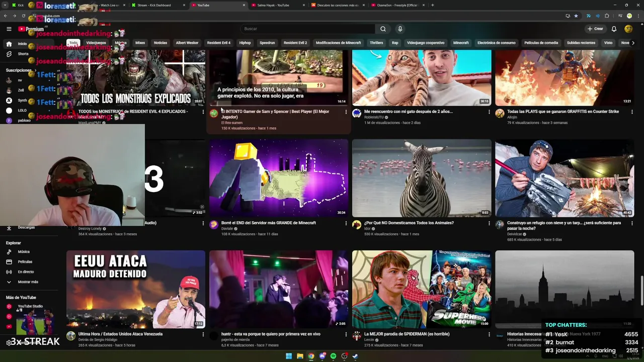Open the account avatar menu
Viewport: 644px width, 362px height.
pos(628,29)
